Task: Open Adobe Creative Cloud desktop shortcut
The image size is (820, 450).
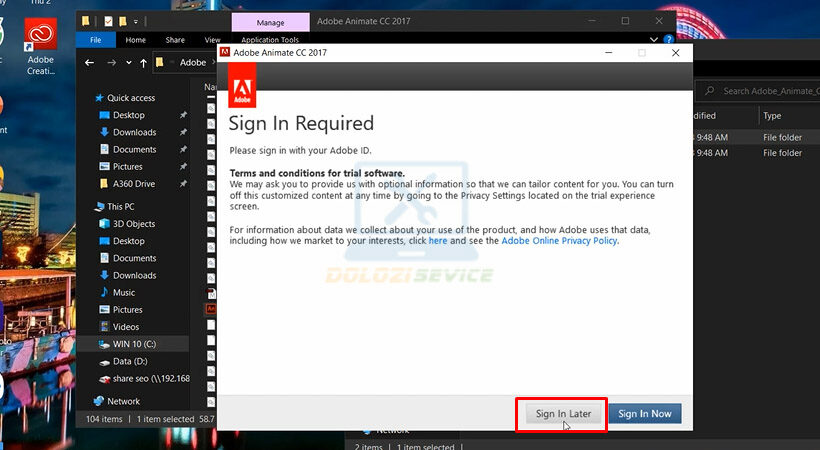Action: pos(41,46)
